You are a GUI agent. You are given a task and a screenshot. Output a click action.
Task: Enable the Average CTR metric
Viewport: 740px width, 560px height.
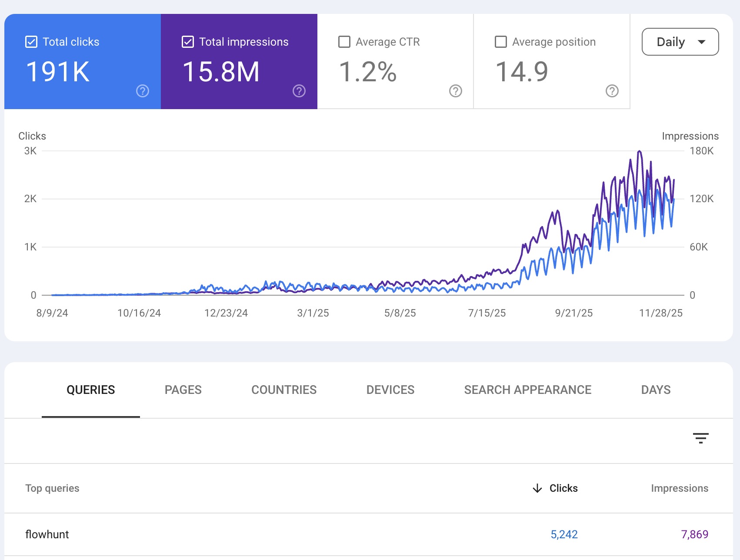pos(344,42)
